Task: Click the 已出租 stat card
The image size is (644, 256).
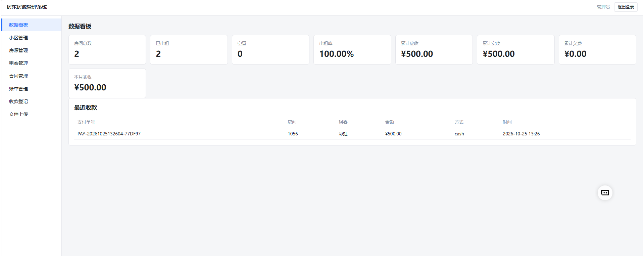Action: 189,50
